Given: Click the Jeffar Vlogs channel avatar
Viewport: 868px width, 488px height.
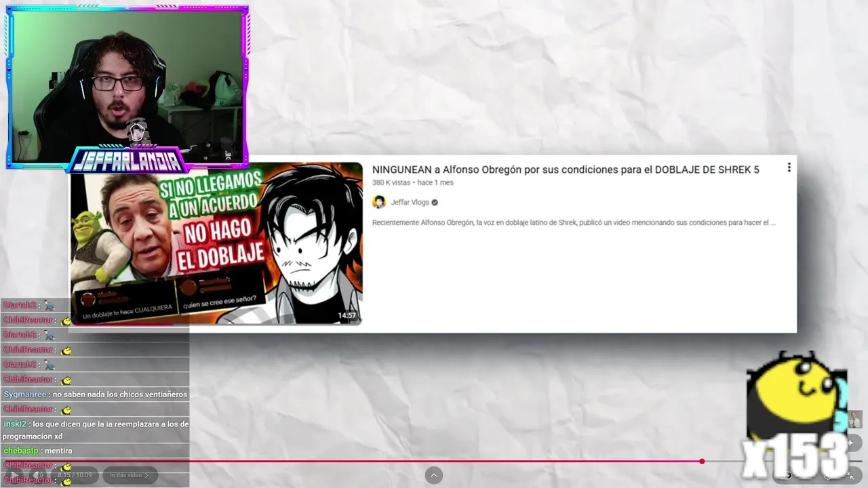Looking at the screenshot, I should tap(379, 202).
